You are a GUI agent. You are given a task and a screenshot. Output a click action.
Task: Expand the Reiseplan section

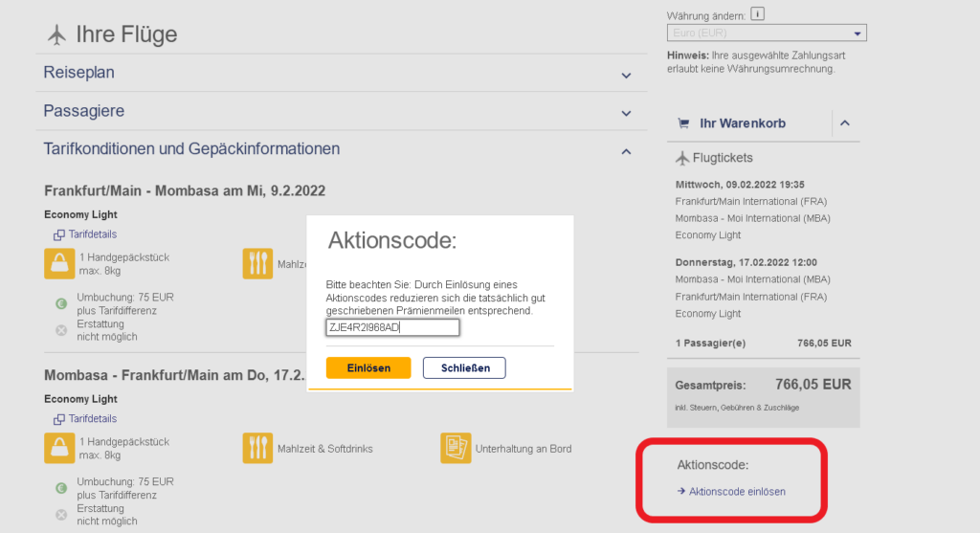point(626,75)
